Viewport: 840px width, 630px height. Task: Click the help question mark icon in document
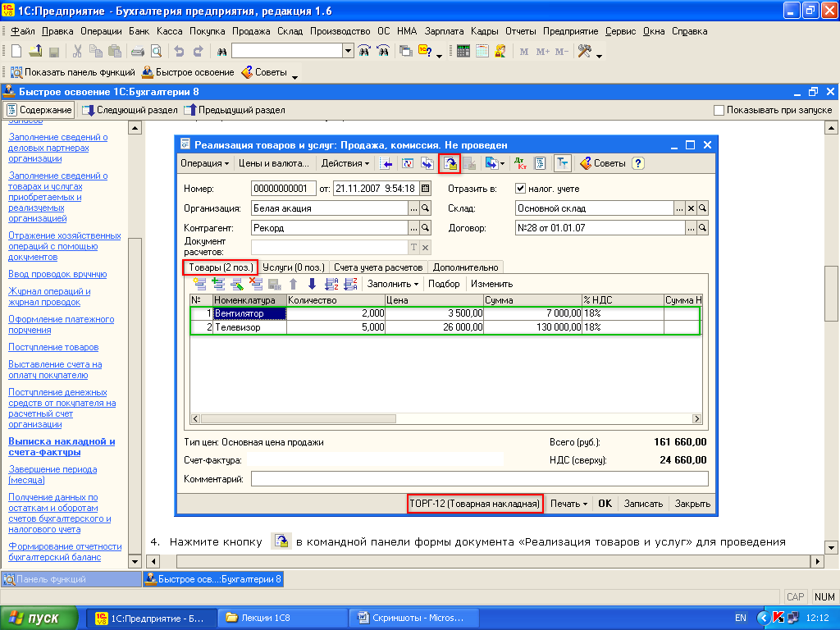click(637, 163)
